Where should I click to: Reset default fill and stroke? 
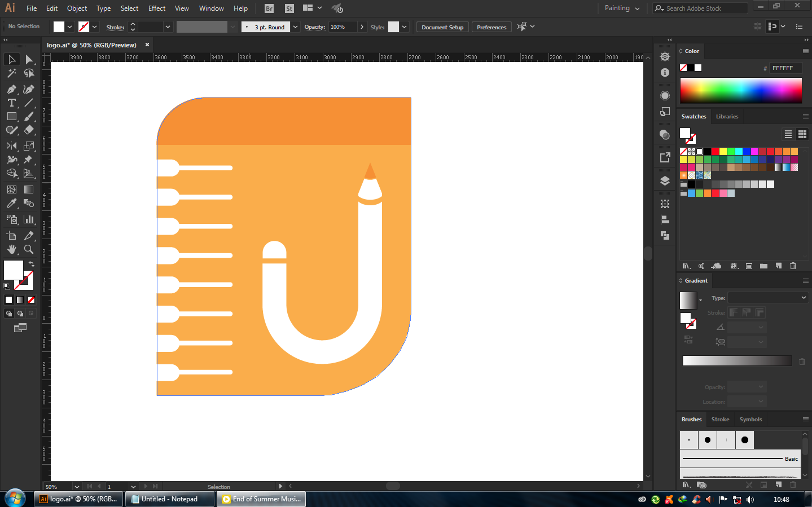[x=7, y=286]
